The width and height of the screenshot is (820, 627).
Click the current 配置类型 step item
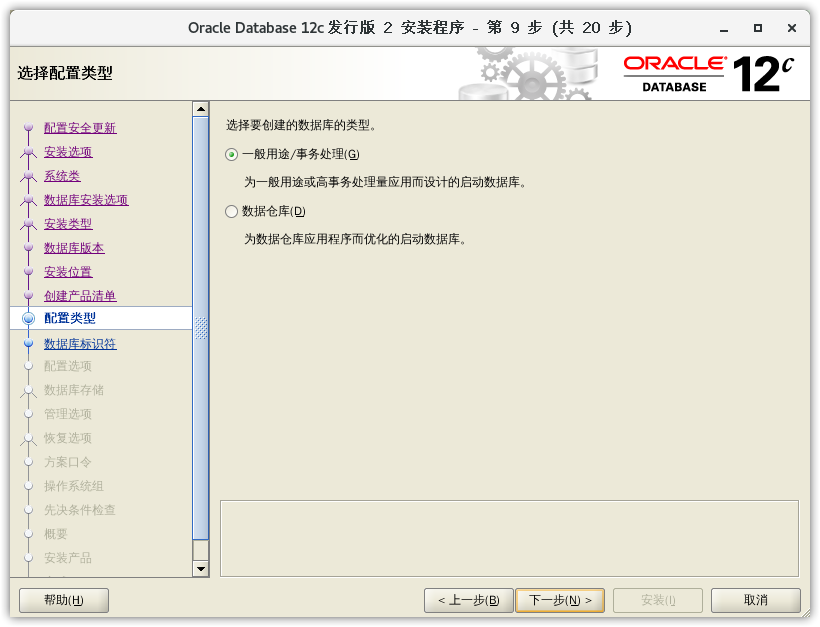pyautogui.click(x=70, y=318)
